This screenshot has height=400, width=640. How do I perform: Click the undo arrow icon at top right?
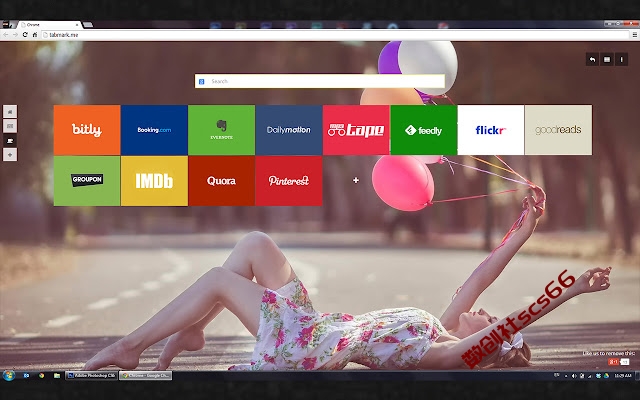coord(592,60)
